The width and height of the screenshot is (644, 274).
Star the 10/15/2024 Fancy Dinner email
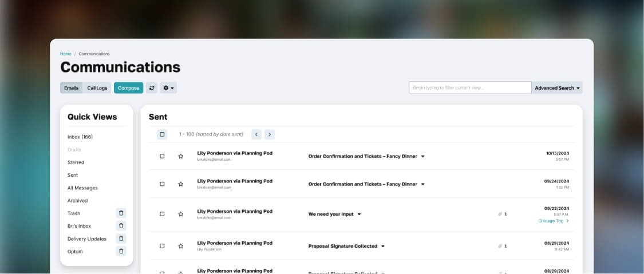(181, 156)
